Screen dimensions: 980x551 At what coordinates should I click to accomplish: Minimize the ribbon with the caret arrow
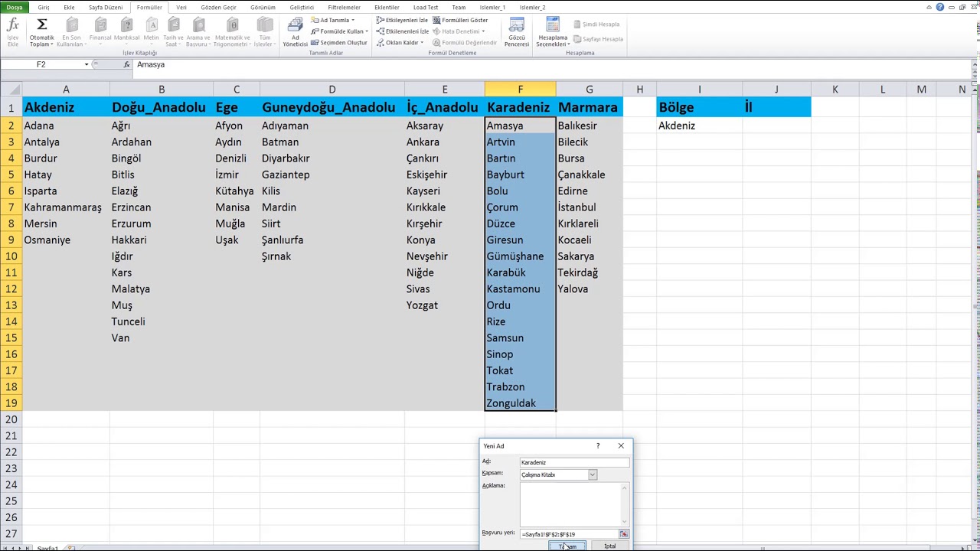pyautogui.click(x=929, y=7)
